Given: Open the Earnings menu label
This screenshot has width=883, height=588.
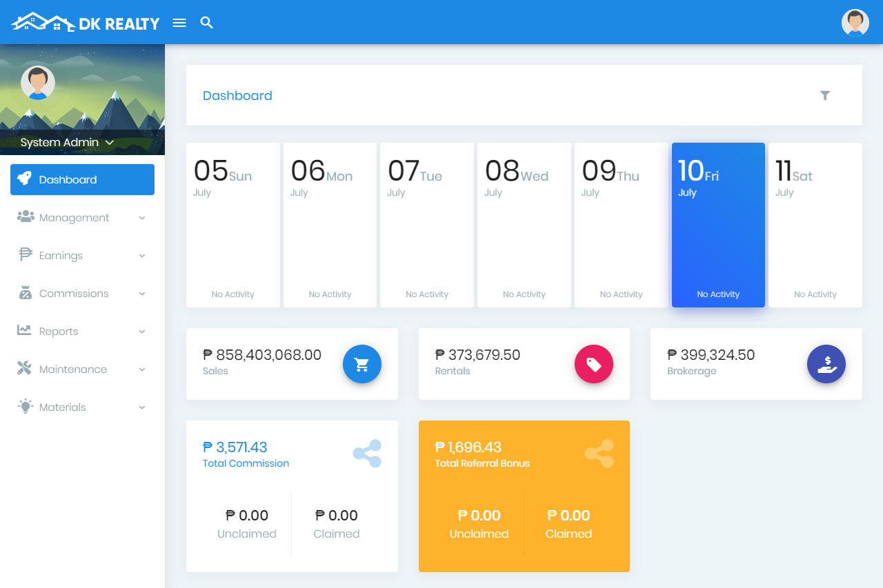Looking at the screenshot, I should pyautogui.click(x=61, y=256).
